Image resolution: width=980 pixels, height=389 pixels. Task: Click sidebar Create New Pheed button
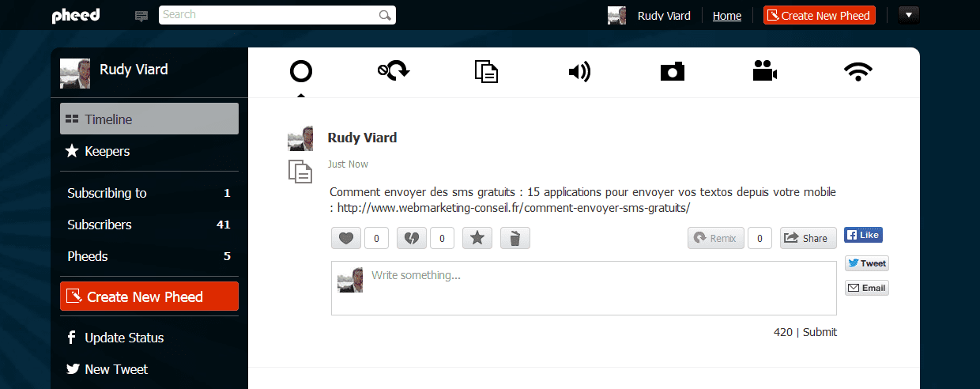[149, 296]
